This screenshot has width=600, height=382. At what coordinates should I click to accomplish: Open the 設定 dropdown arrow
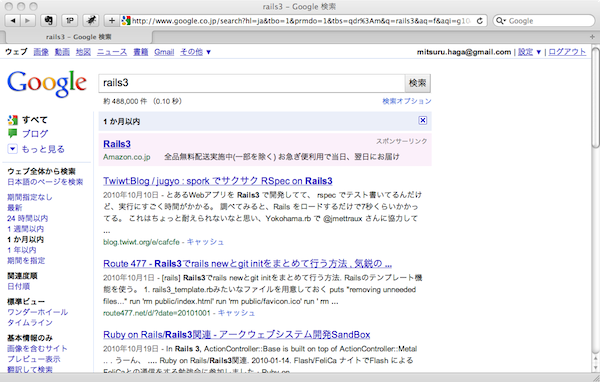[x=538, y=52]
